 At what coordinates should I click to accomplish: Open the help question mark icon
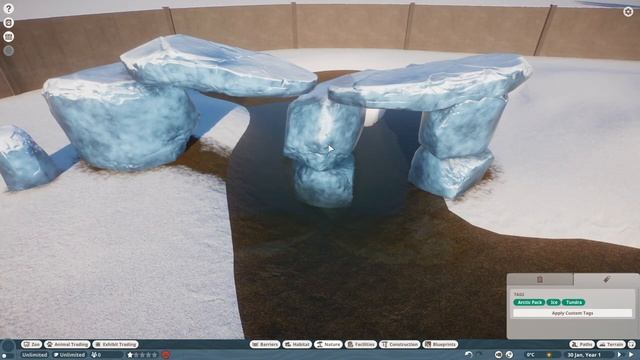[x=8, y=9]
